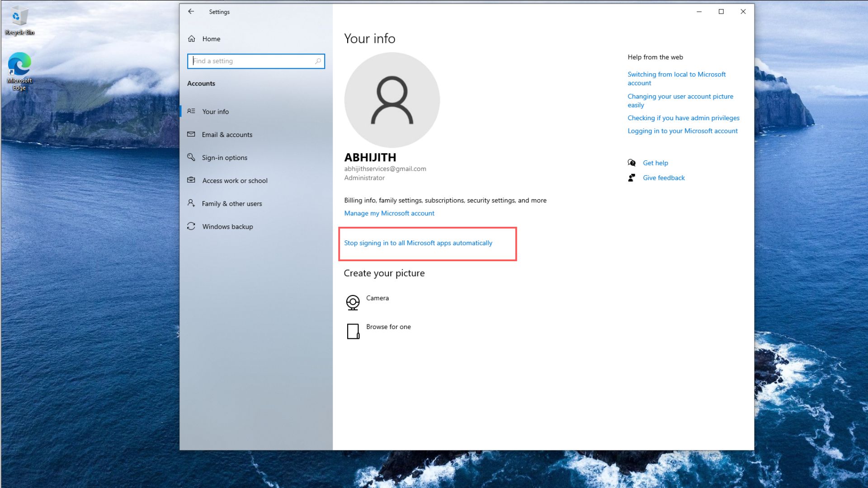Open Manage my Microsoft account link
This screenshot has height=488, width=868.
pyautogui.click(x=389, y=213)
